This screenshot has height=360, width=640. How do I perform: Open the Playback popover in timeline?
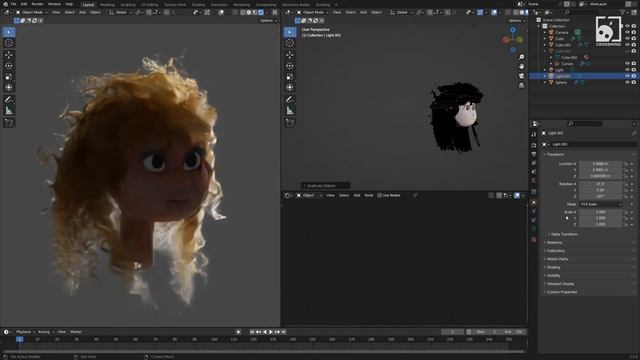[x=25, y=332]
